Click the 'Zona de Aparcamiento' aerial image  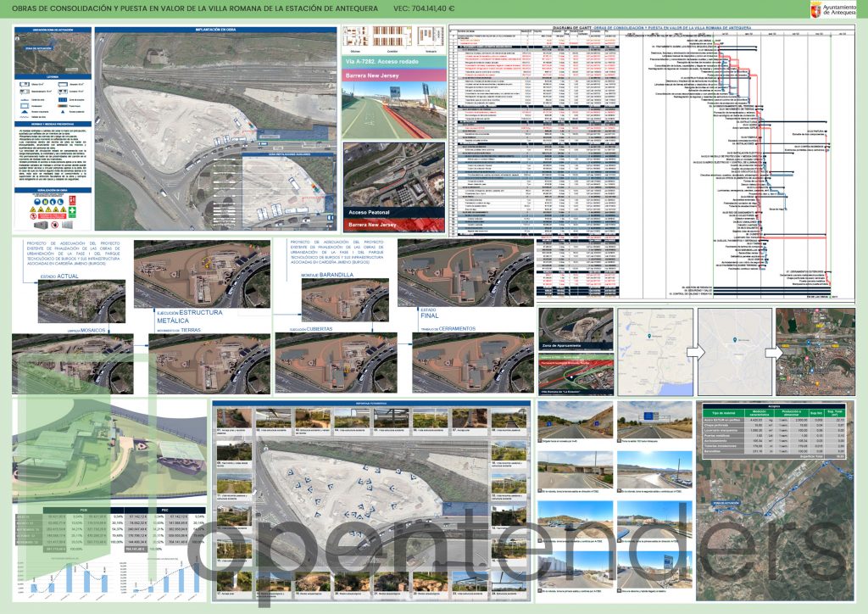(x=576, y=329)
